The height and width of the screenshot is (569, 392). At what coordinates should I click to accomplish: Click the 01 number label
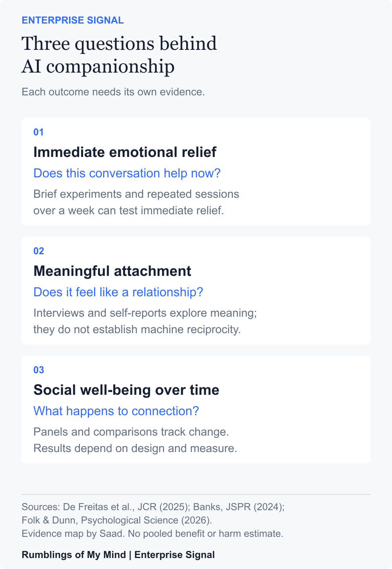[x=38, y=132]
